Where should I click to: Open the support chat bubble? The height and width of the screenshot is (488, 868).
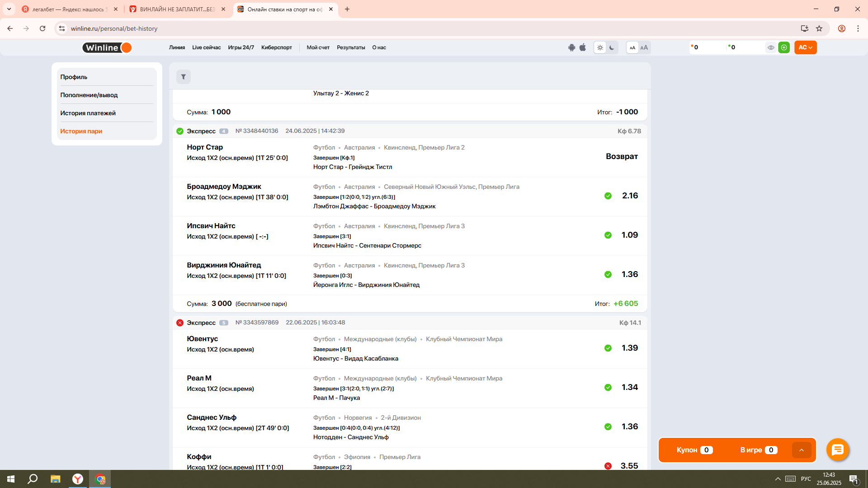tap(837, 450)
